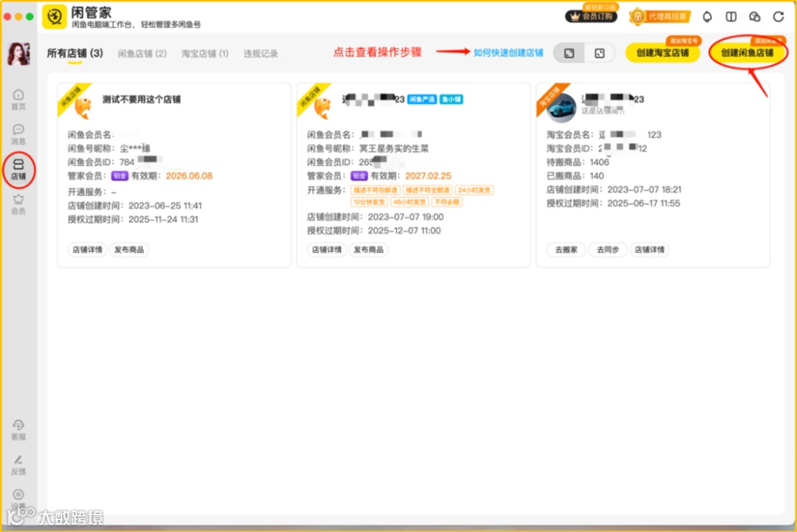The width and height of the screenshot is (797, 532).
Task: Click the 代理商招募 button
Action: pyautogui.click(x=660, y=17)
